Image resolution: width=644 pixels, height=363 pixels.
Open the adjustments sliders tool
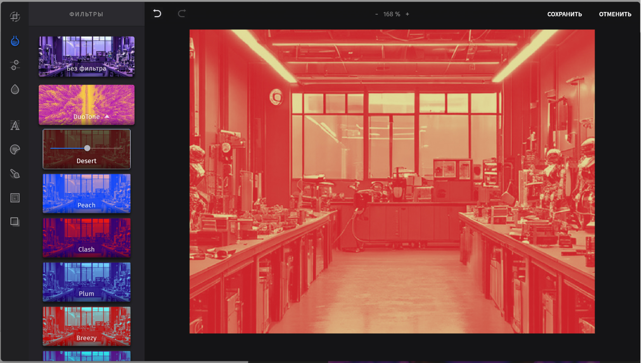(x=15, y=65)
